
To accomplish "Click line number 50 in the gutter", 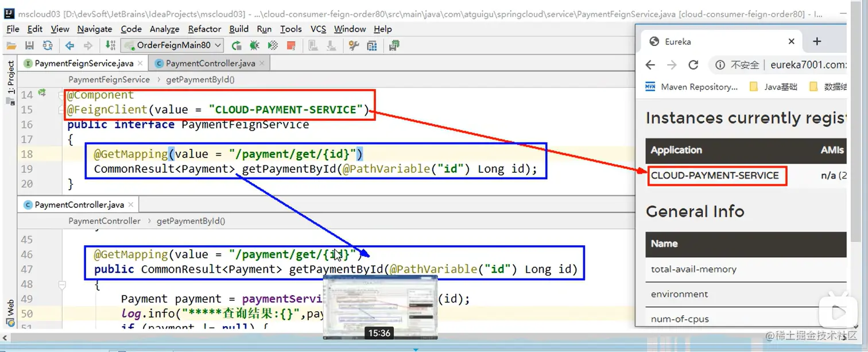I will click(27, 314).
